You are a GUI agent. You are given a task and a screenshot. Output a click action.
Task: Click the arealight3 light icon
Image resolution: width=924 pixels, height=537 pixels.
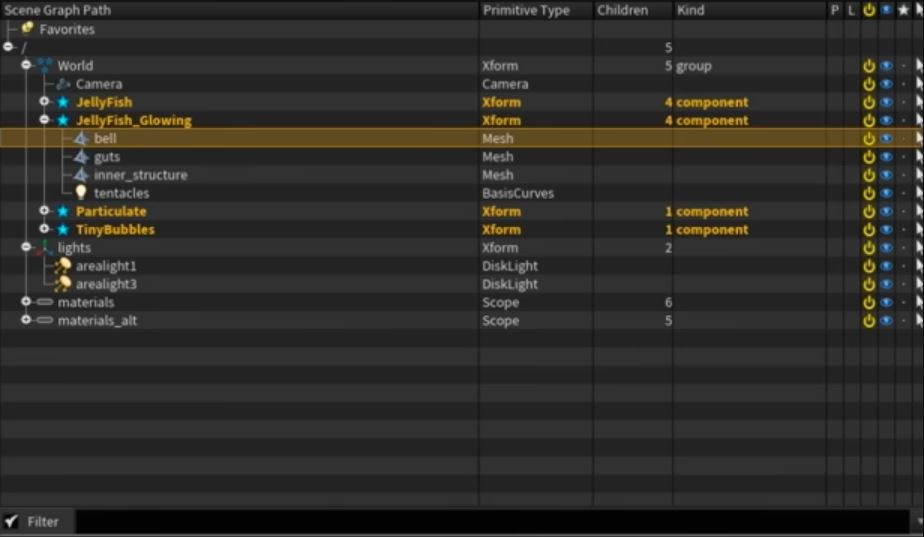(62, 284)
